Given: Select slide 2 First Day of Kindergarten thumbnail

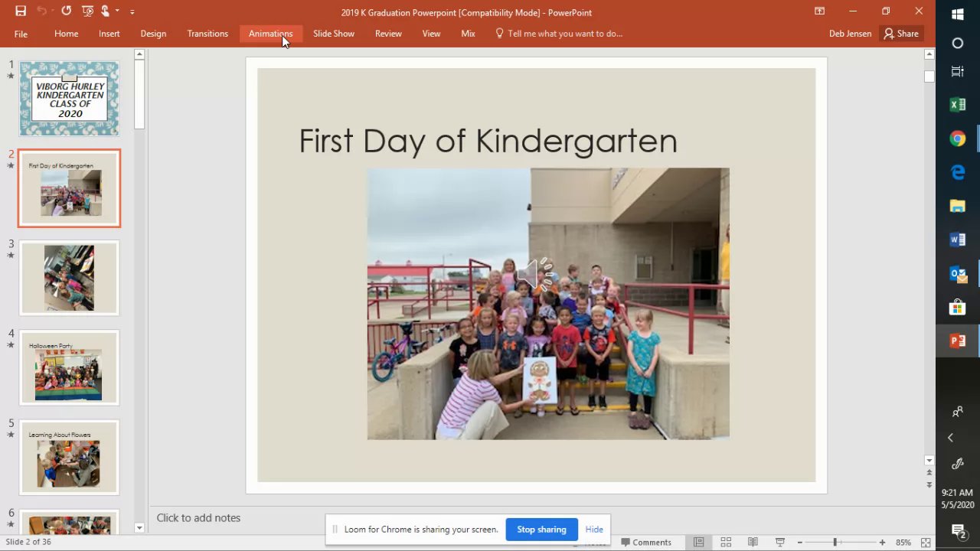Looking at the screenshot, I should (x=70, y=188).
